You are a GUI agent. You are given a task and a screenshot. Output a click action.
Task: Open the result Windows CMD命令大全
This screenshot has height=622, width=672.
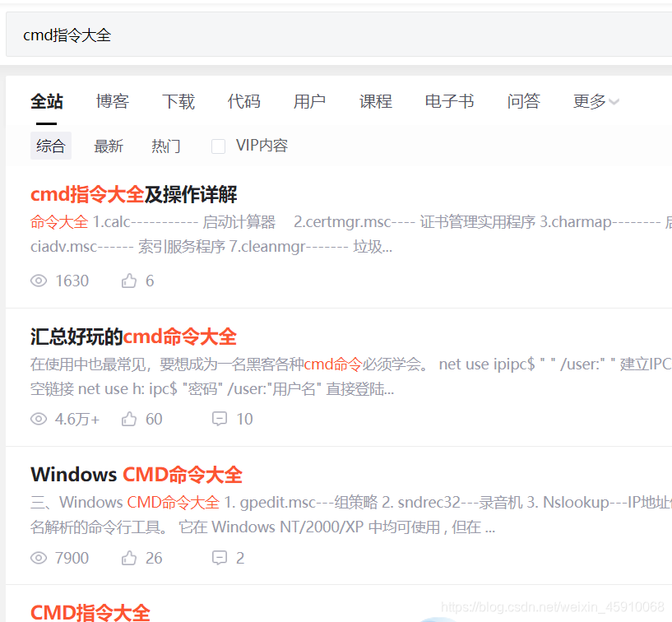[137, 475]
